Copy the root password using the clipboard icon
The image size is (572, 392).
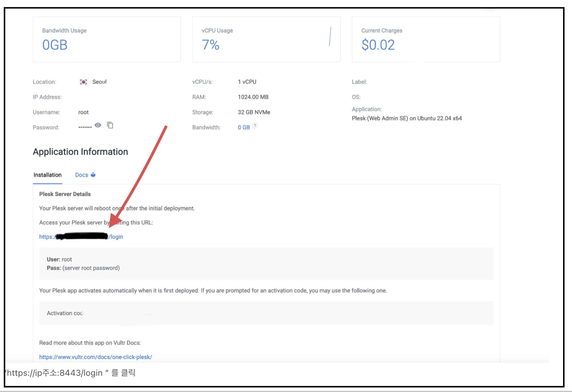tap(110, 125)
